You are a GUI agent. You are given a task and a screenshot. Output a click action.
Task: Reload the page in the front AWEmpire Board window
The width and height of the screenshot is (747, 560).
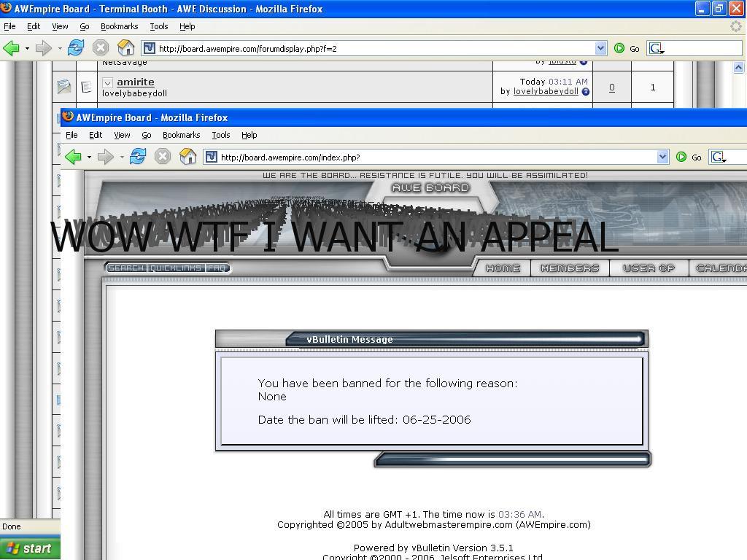[x=138, y=157]
